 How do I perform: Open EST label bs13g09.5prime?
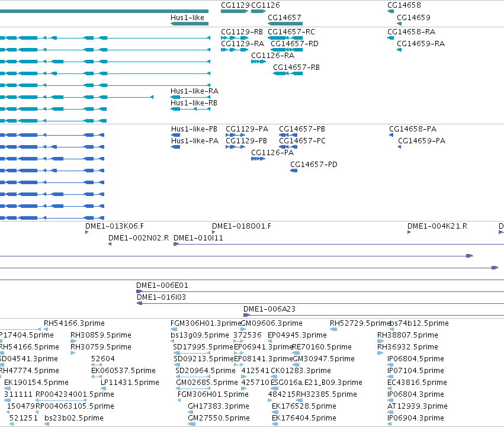pyautogui.click(x=200, y=335)
